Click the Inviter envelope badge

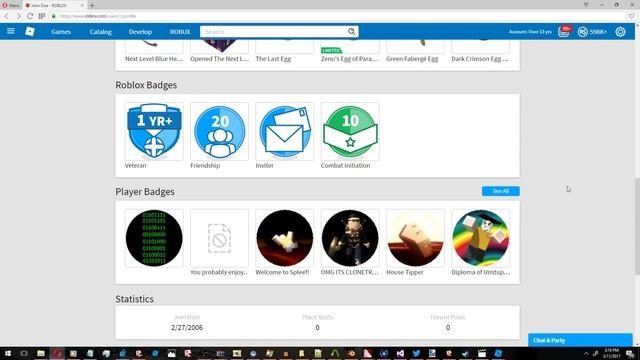tap(285, 131)
